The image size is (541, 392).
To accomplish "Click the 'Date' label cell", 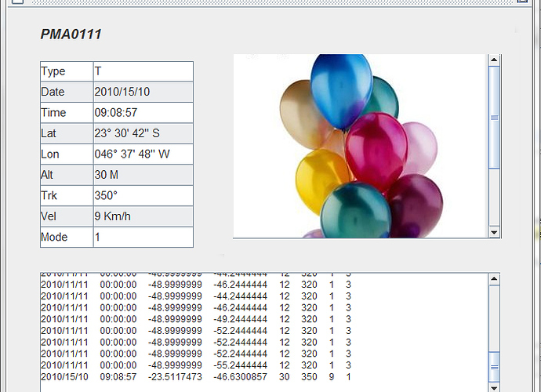I will pyautogui.click(x=67, y=92).
